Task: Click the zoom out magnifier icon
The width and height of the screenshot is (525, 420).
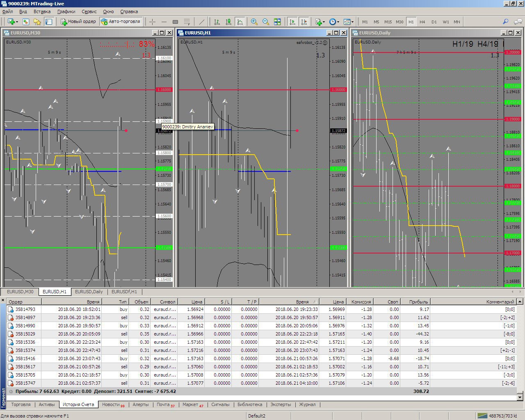Action: coord(266,22)
